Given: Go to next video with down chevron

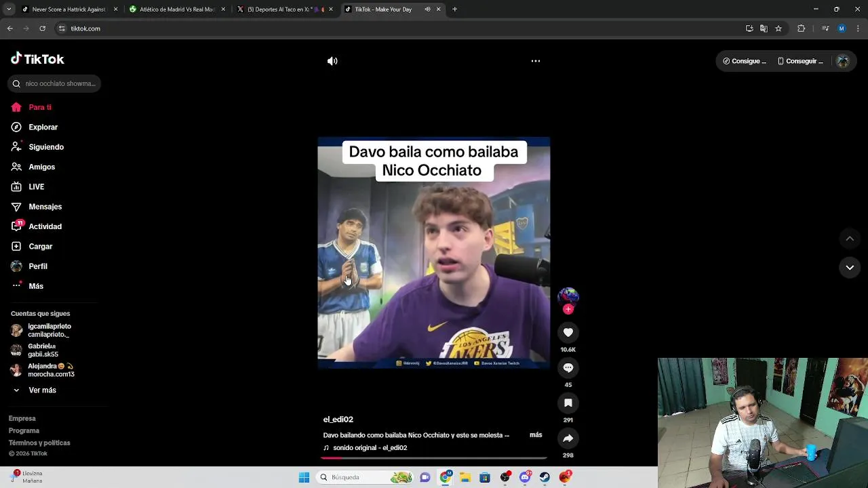Looking at the screenshot, I should point(850,268).
